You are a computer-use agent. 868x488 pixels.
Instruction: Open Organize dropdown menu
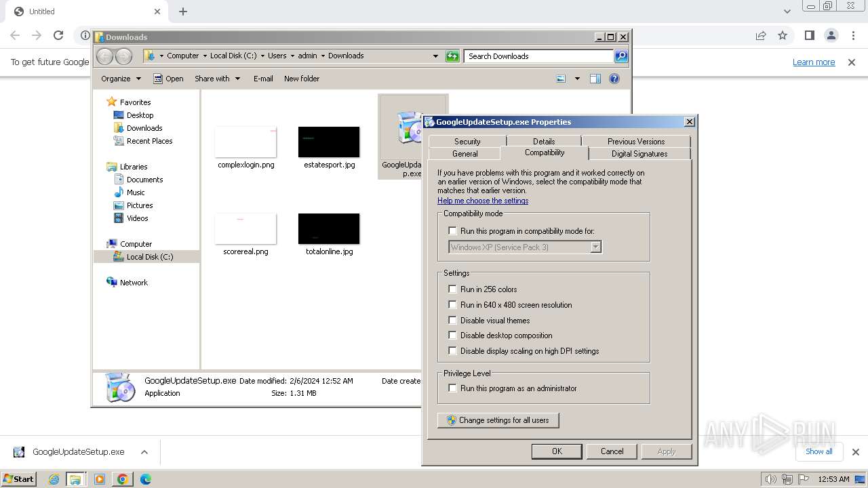121,79
